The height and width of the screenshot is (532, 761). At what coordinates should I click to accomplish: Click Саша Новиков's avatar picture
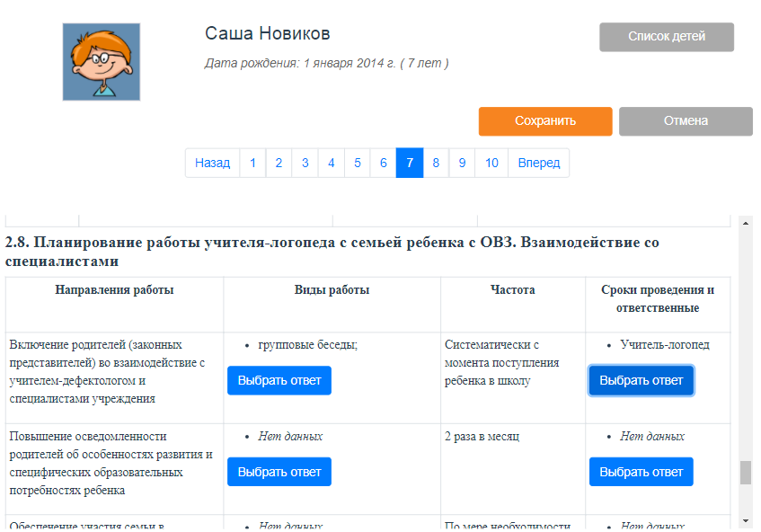[101, 62]
